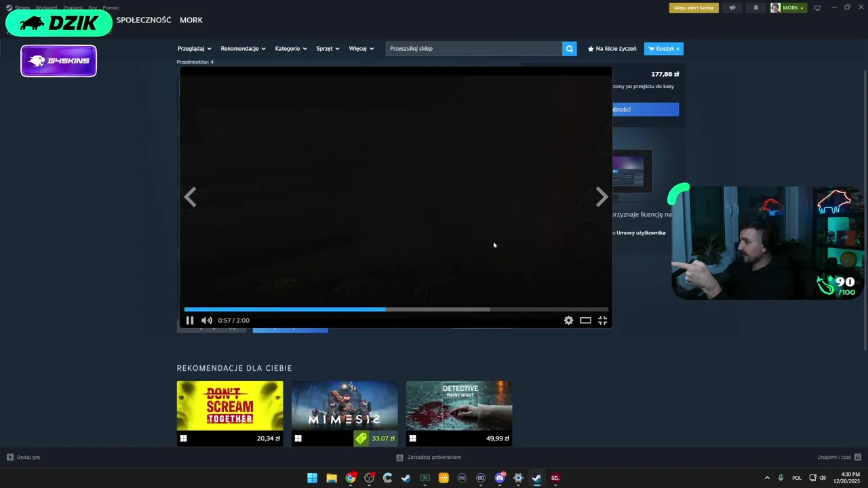Open the Steam menu
Screen dimensions: 868x488
pos(18,7)
